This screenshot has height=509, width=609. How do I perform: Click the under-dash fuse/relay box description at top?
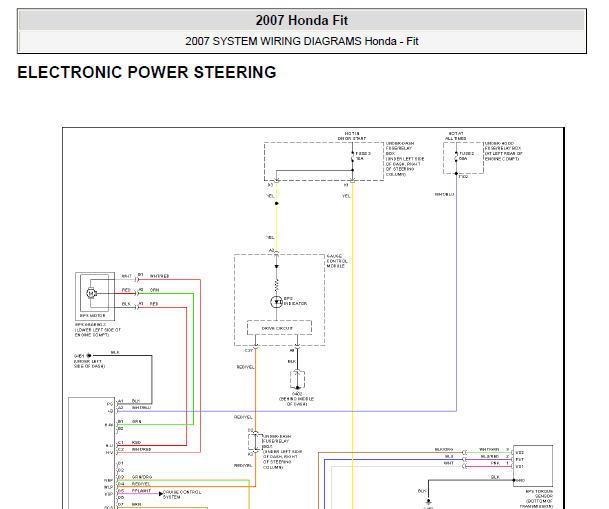click(x=405, y=159)
